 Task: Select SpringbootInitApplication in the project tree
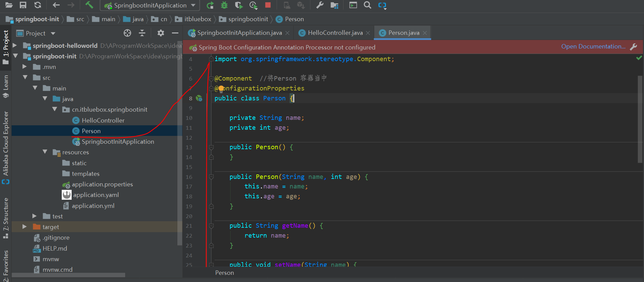(x=118, y=142)
